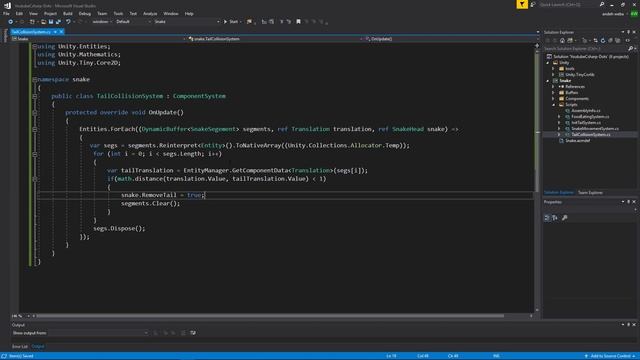The image size is (640, 360).
Task: Click the Search Solution Explorer field
Action: [586, 49]
